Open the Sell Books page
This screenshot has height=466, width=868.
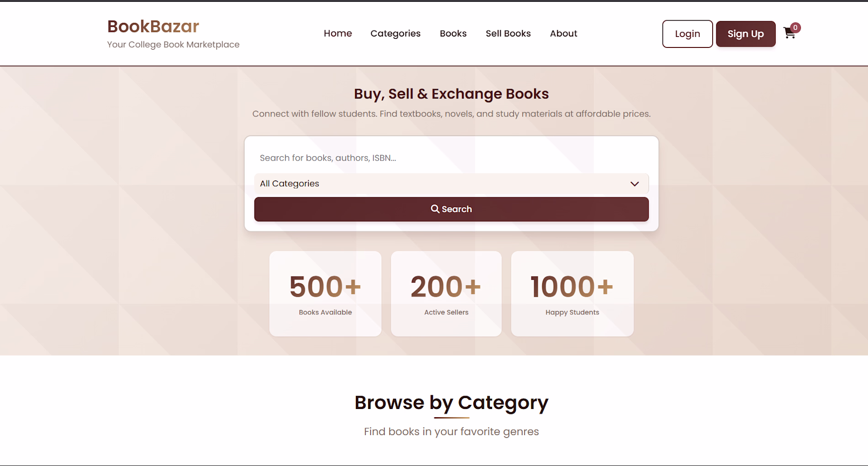508,33
